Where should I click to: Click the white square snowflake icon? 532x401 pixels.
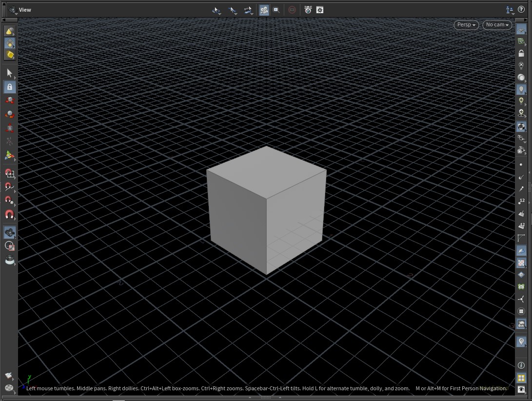click(x=319, y=10)
